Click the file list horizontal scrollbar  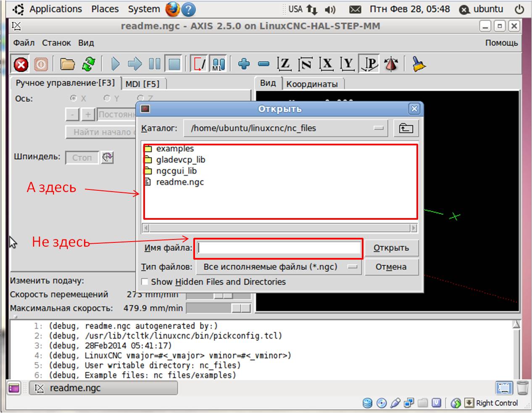tap(279, 228)
